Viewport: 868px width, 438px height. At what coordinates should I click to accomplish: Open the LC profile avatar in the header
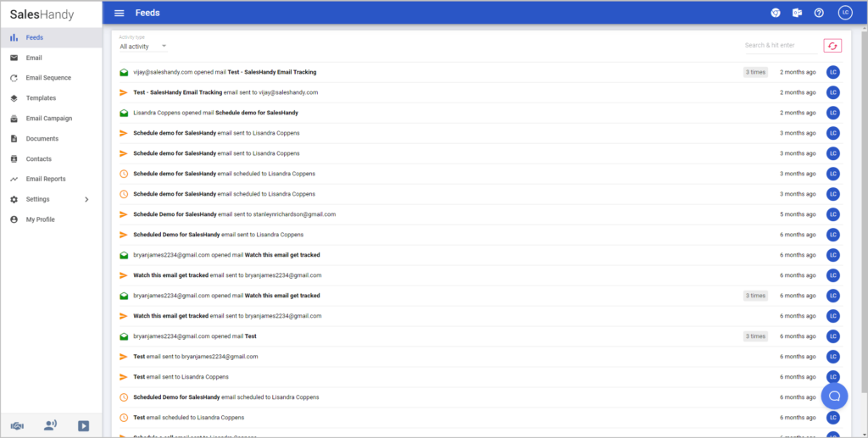coord(844,13)
